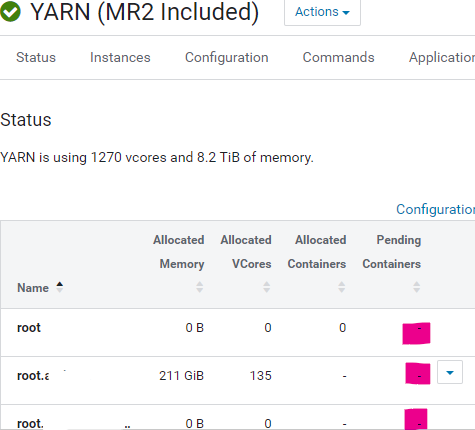Click the pink highlighted cell in root row

[x=416, y=333]
